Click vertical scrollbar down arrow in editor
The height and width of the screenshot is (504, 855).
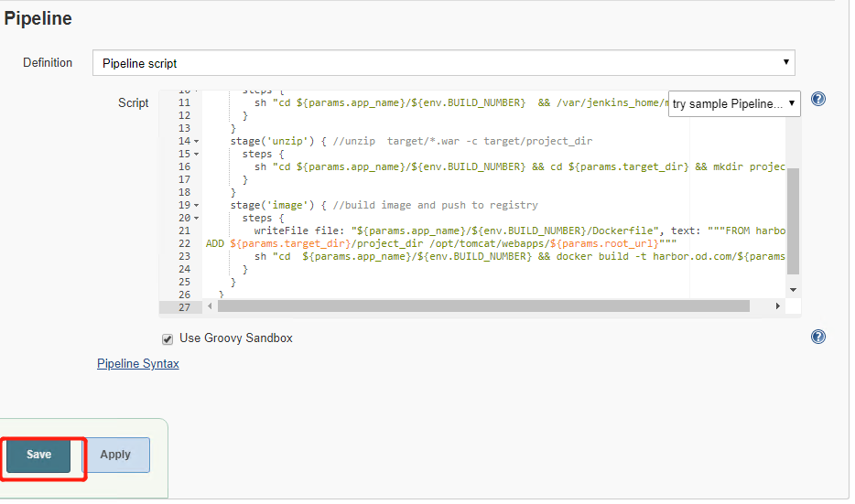pos(793,290)
